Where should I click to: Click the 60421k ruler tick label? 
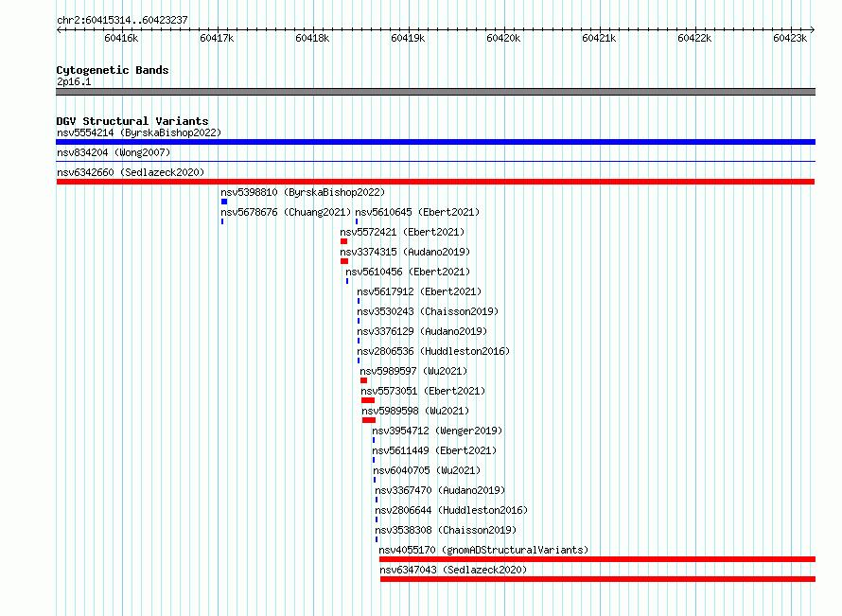pos(599,38)
